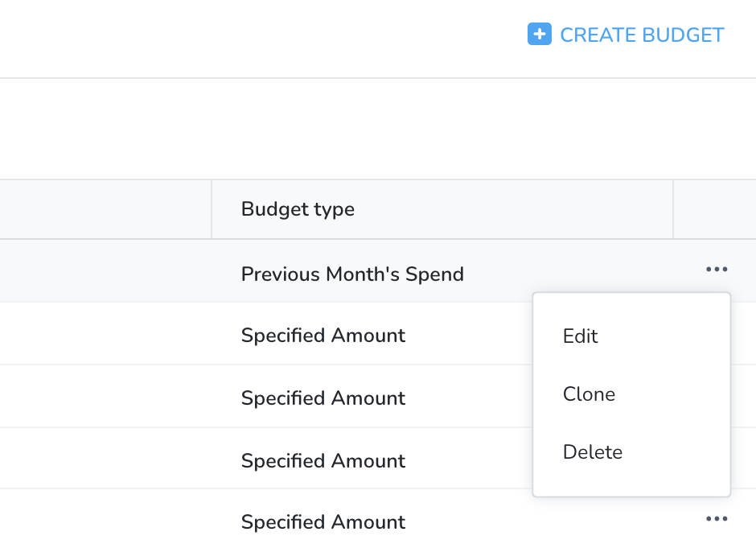Select the Previous Month's Spend cell
Image resolution: width=756 pixels, height=544 pixels.
(352, 274)
